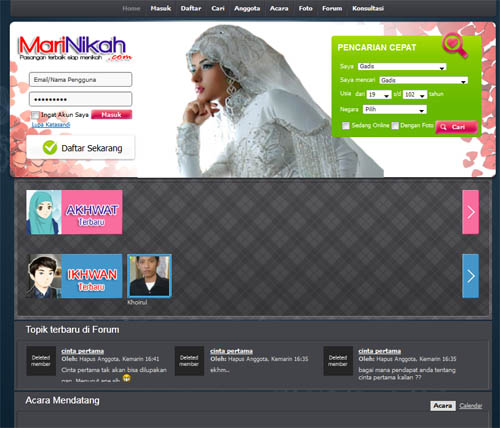This screenshot has width=500, height=428.
Task: Open the maximum age dropdown showing 102
Action: [x=415, y=95]
